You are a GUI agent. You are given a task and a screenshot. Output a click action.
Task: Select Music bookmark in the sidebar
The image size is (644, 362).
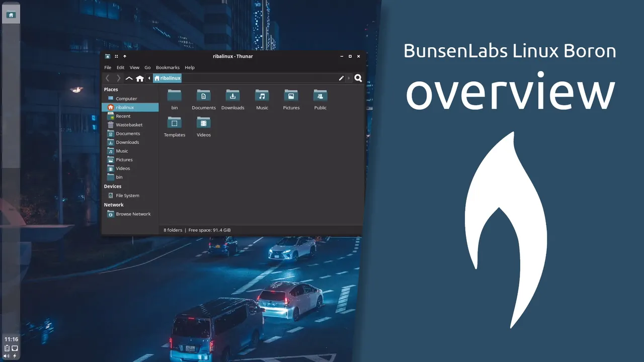pyautogui.click(x=130, y=151)
